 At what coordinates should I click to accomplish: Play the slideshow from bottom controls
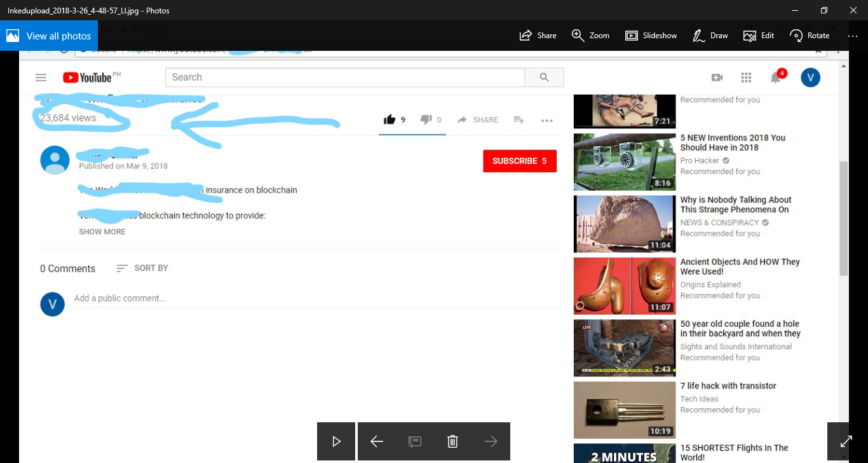(336, 441)
